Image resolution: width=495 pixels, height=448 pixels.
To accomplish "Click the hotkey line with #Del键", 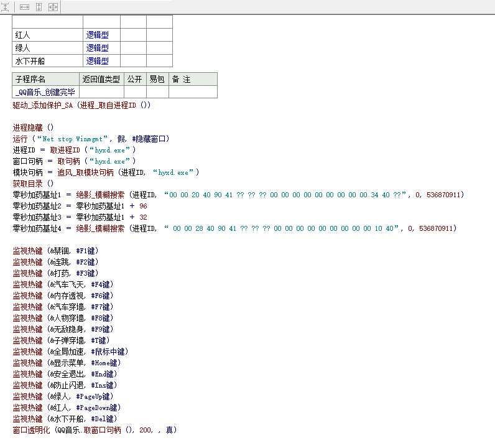I will point(65,419).
